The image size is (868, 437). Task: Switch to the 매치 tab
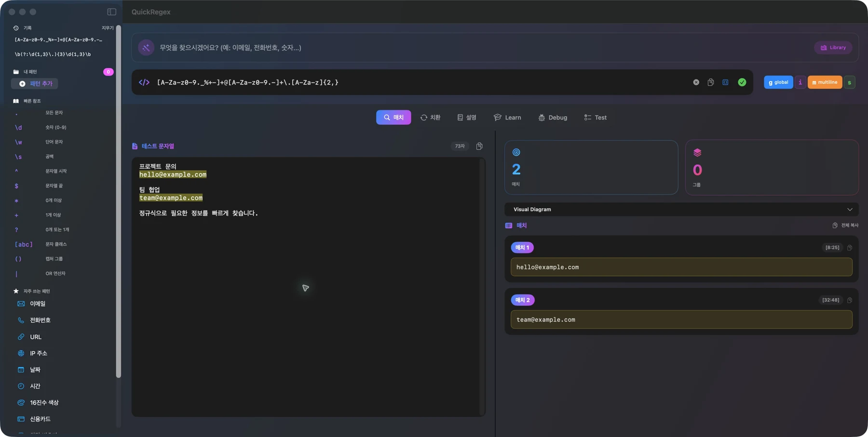393,118
